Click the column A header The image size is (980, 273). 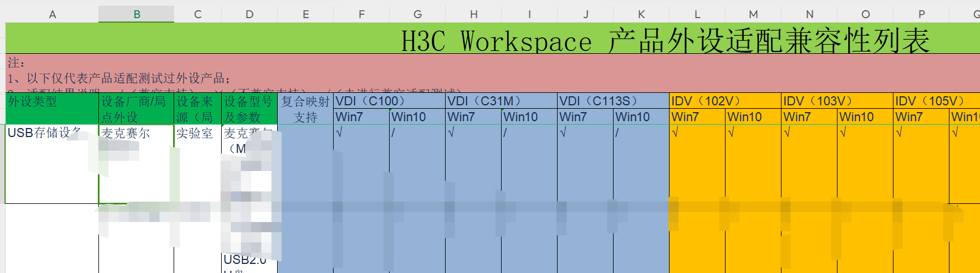[53, 14]
